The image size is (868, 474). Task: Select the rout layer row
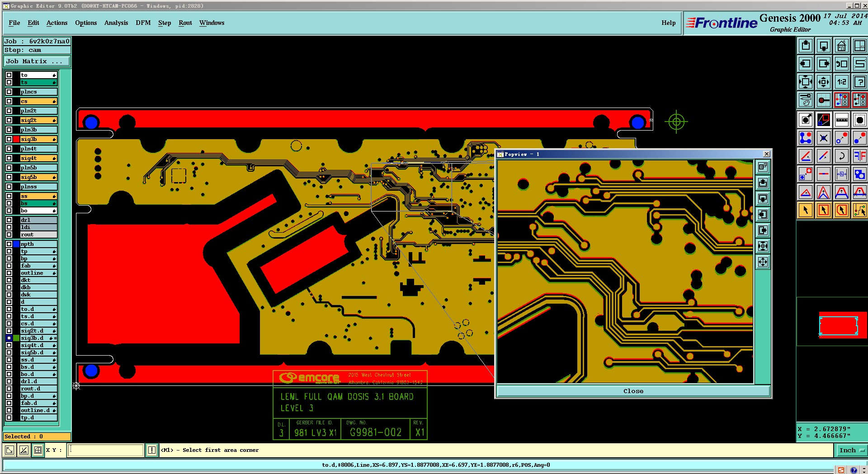39,235
